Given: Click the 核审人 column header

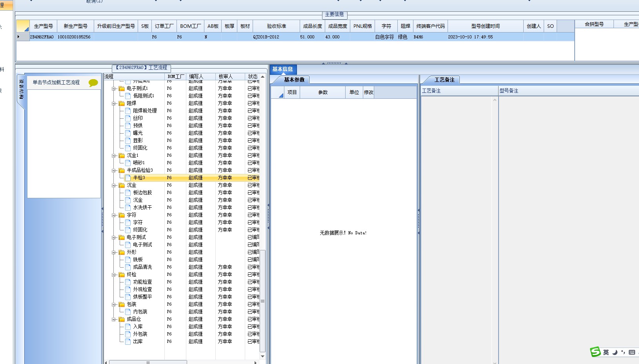Looking at the screenshot, I should 230,76.
